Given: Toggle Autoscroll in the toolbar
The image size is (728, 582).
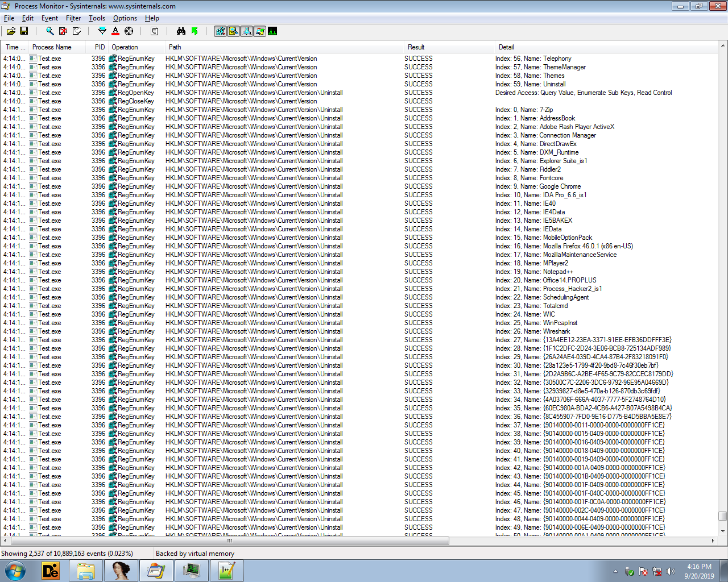Looking at the screenshot, I should pyautogui.click(x=63, y=31).
